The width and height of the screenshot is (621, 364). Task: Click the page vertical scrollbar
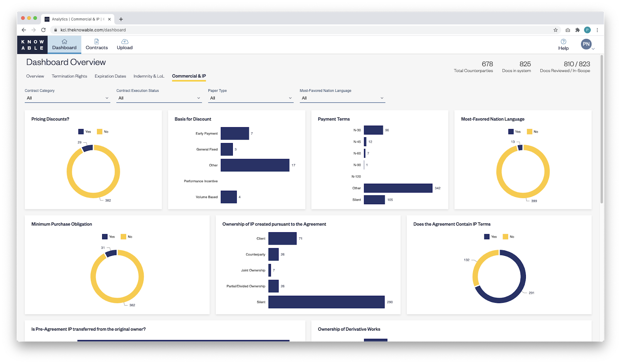[x=602, y=129]
